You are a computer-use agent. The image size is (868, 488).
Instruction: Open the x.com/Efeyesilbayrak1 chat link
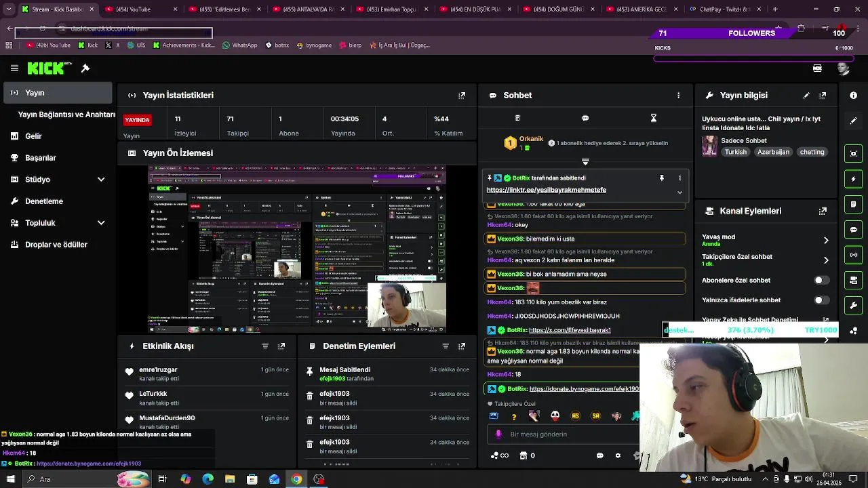[x=570, y=330]
